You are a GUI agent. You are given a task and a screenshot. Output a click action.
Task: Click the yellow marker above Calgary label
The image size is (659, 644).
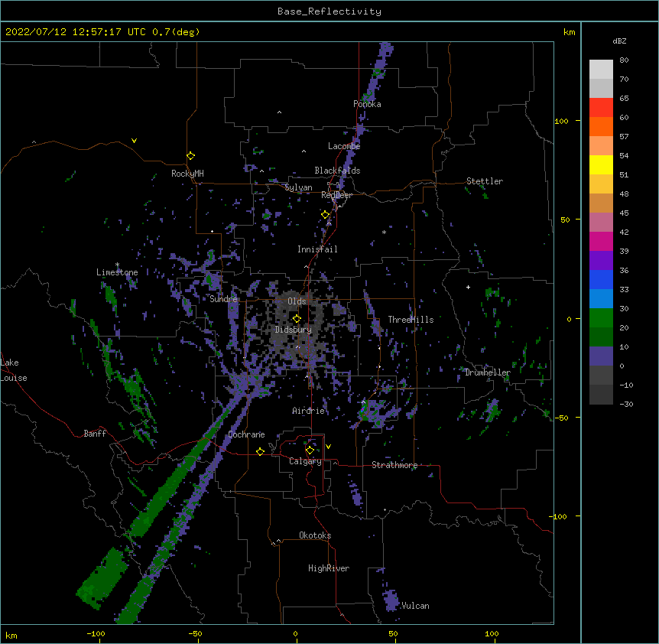click(310, 450)
